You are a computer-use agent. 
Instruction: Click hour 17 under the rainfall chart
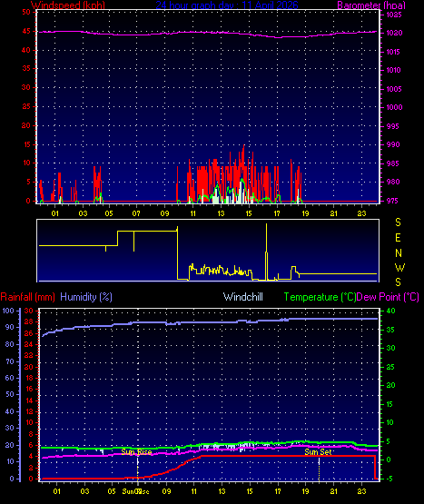pos(278,491)
